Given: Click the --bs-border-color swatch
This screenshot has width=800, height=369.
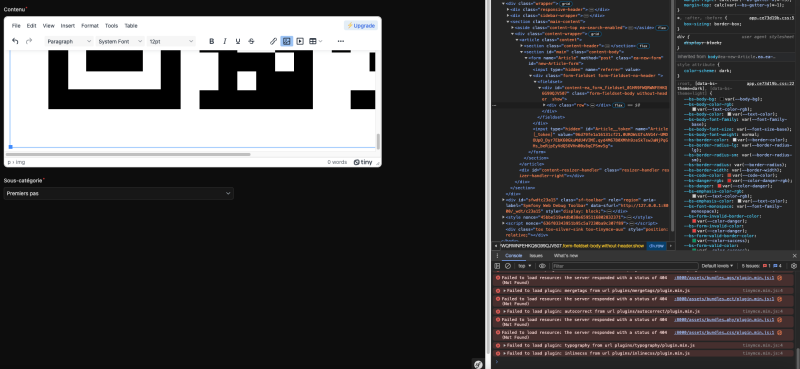Looking at the screenshot, I should 735,139.
